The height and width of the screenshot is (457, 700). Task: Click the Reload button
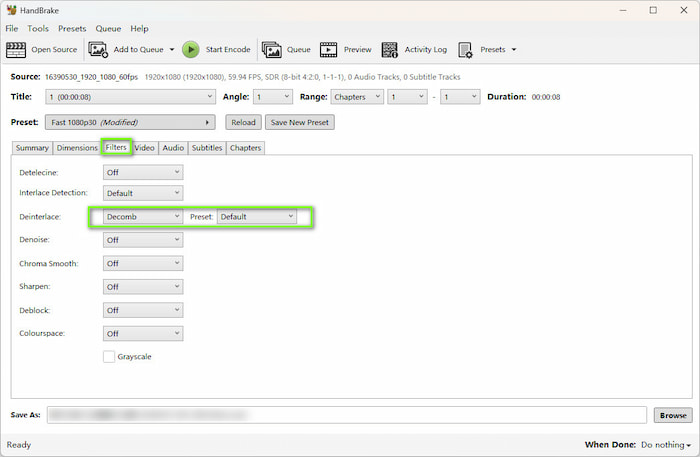243,122
